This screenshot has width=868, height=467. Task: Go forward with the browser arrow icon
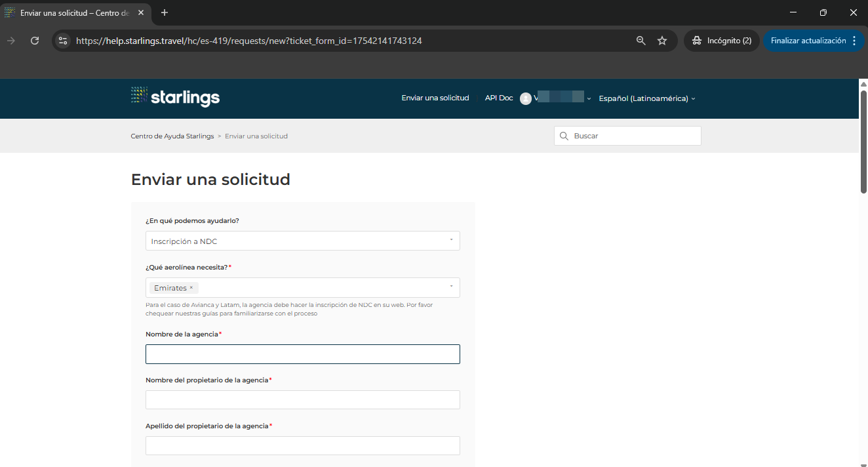tap(10, 41)
